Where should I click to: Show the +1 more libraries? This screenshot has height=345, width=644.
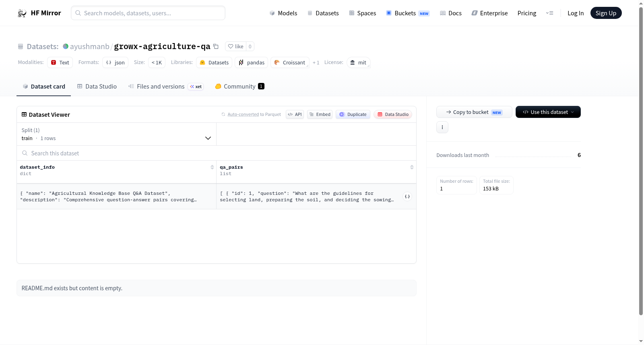coord(316,62)
